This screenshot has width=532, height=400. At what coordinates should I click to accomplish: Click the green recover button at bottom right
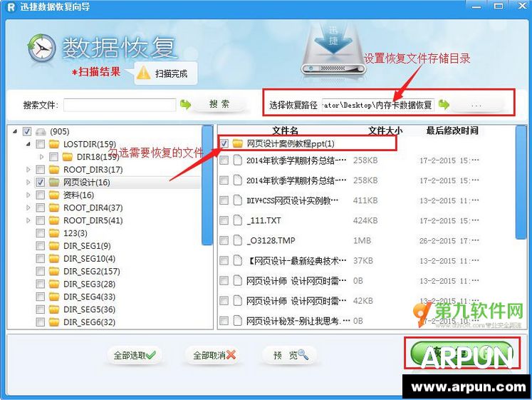coord(461,353)
